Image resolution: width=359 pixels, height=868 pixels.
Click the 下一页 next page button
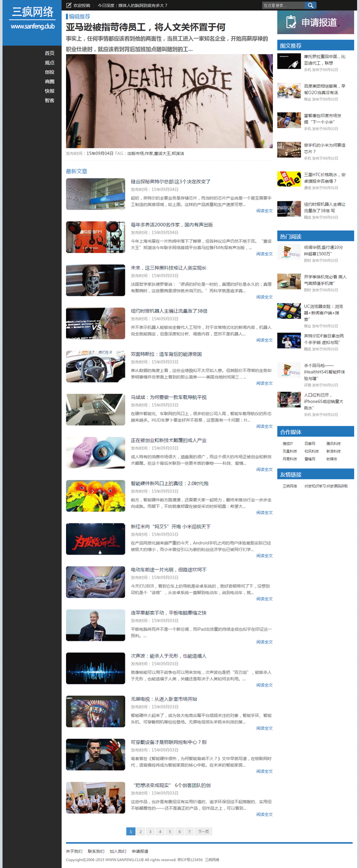point(203,832)
